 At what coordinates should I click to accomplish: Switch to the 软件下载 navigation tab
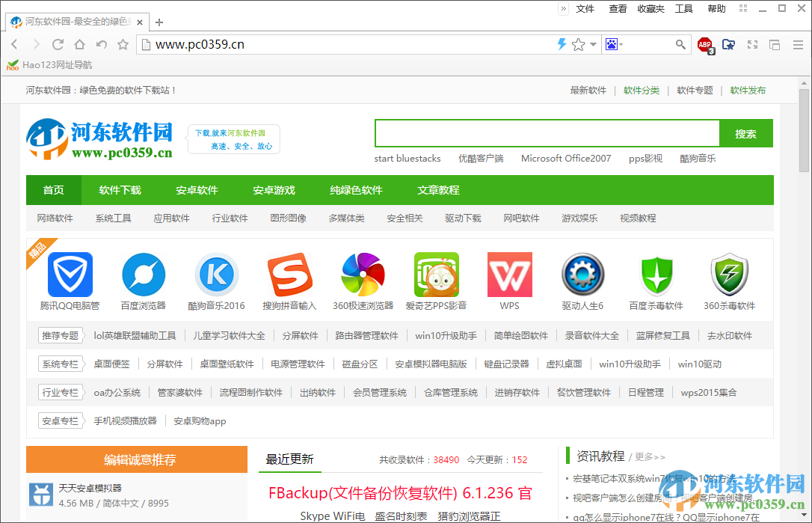pos(120,190)
